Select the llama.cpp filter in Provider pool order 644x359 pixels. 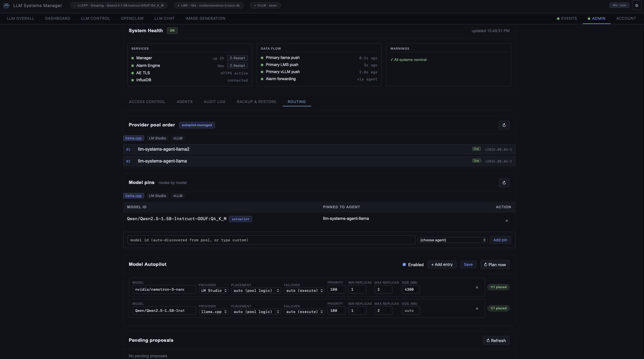[x=133, y=138]
